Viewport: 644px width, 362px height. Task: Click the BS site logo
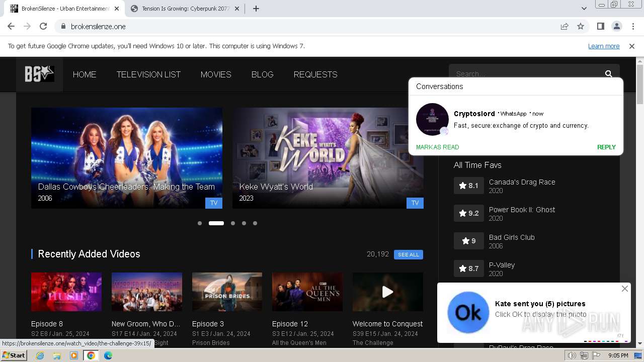coord(39,74)
